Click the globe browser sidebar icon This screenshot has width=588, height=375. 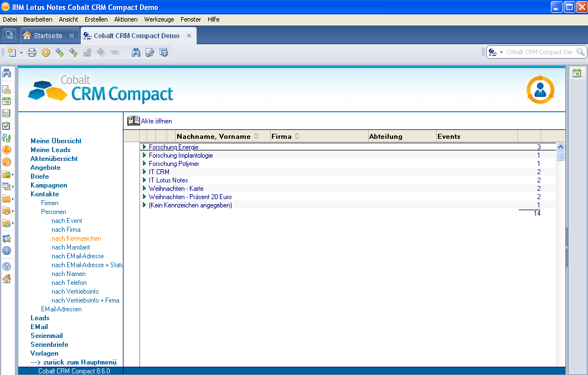7,251
